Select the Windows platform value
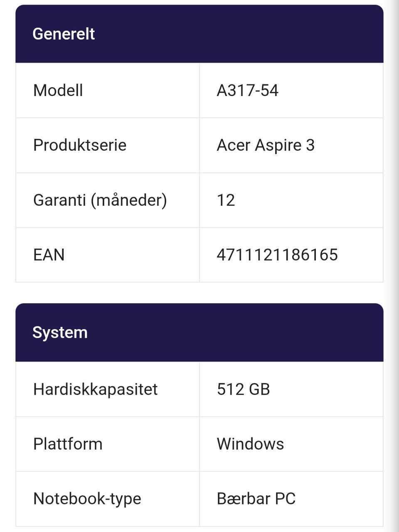Screen dimensions: 399x532 [x=250, y=444]
